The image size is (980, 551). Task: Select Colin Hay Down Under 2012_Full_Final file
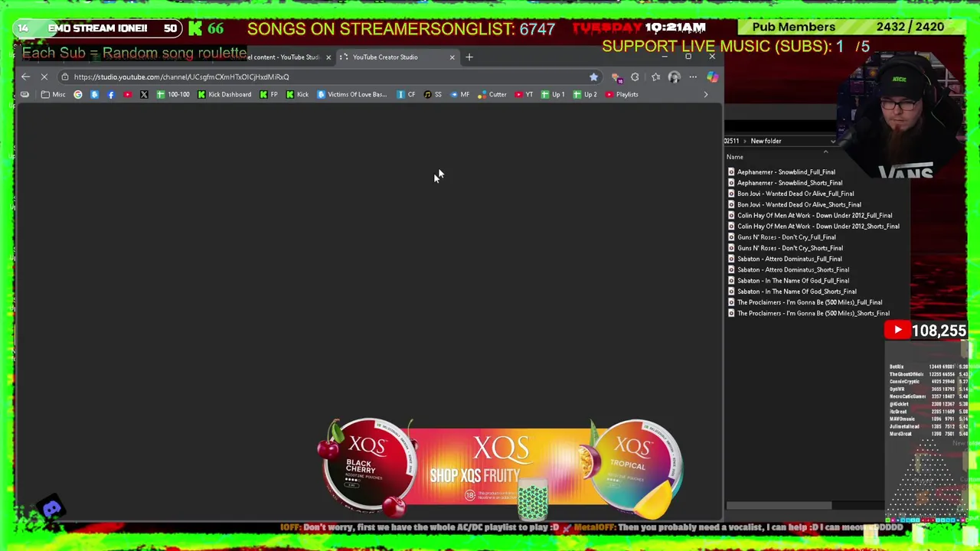pyautogui.click(x=809, y=215)
